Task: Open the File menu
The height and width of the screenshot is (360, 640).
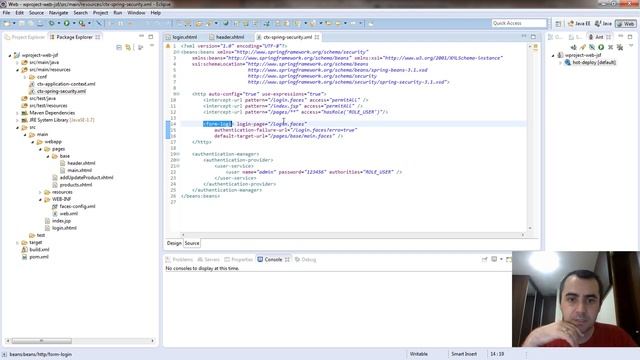Action: pos(7,13)
